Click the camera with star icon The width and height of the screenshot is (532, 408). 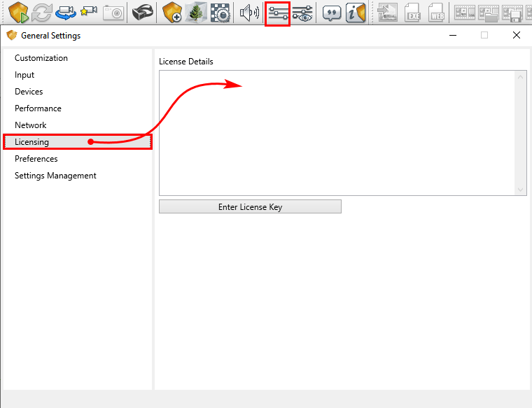(x=89, y=12)
